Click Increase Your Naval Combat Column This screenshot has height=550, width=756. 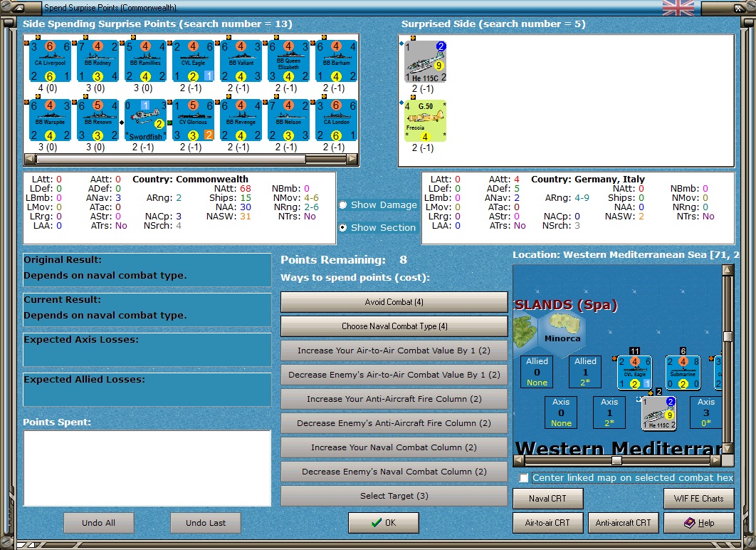click(x=394, y=447)
